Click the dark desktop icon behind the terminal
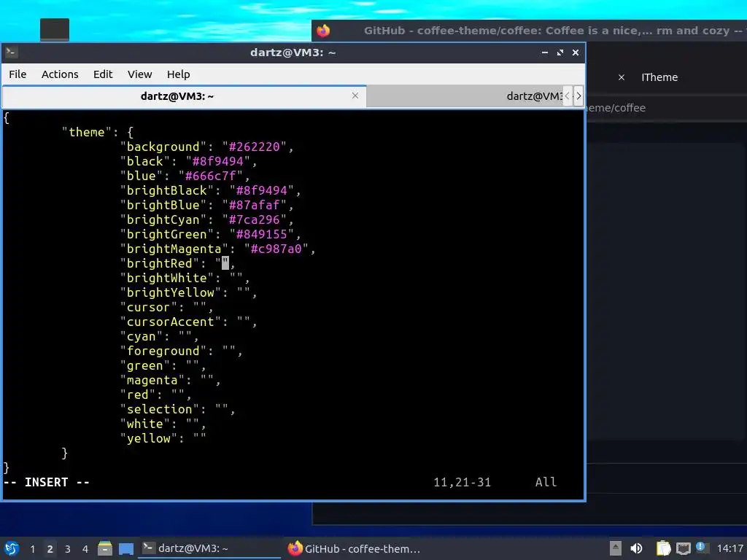The height and width of the screenshot is (560, 747). (54, 29)
